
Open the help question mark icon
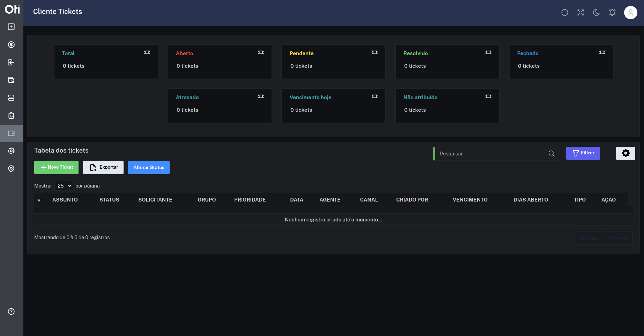point(11,312)
